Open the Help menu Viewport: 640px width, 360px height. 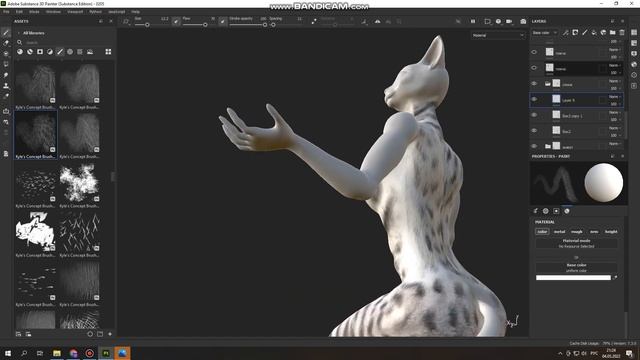pos(136,12)
